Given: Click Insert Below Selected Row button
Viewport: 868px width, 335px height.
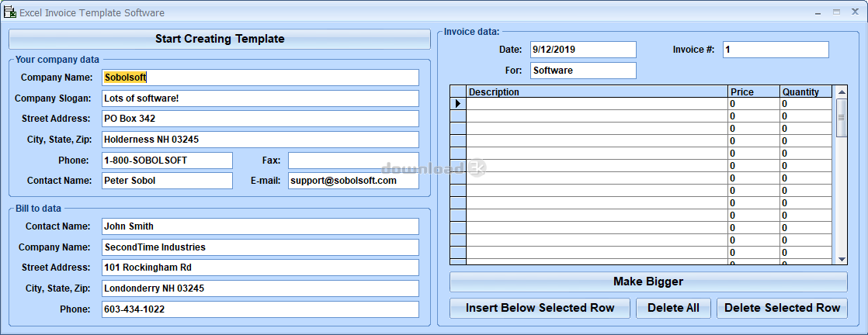Looking at the screenshot, I should click(x=540, y=308).
